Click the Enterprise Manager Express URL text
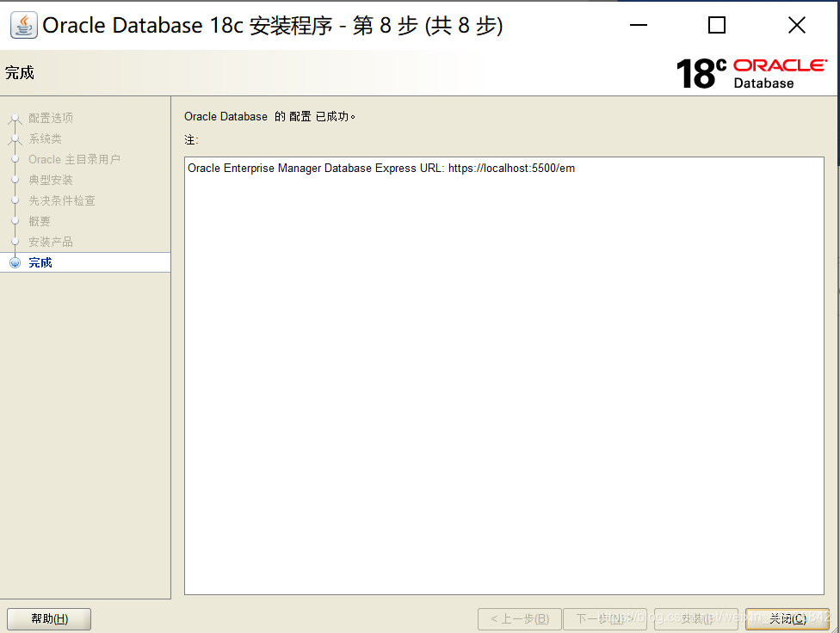 [x=381, y=169]
